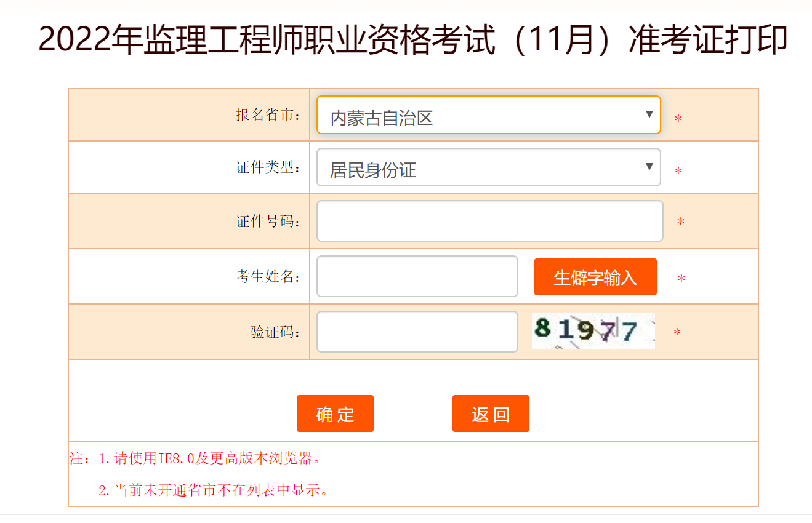The image size is (812, 523).
Task: Click the 考生姓名 name input field
Action: click(x=417, y=276)
